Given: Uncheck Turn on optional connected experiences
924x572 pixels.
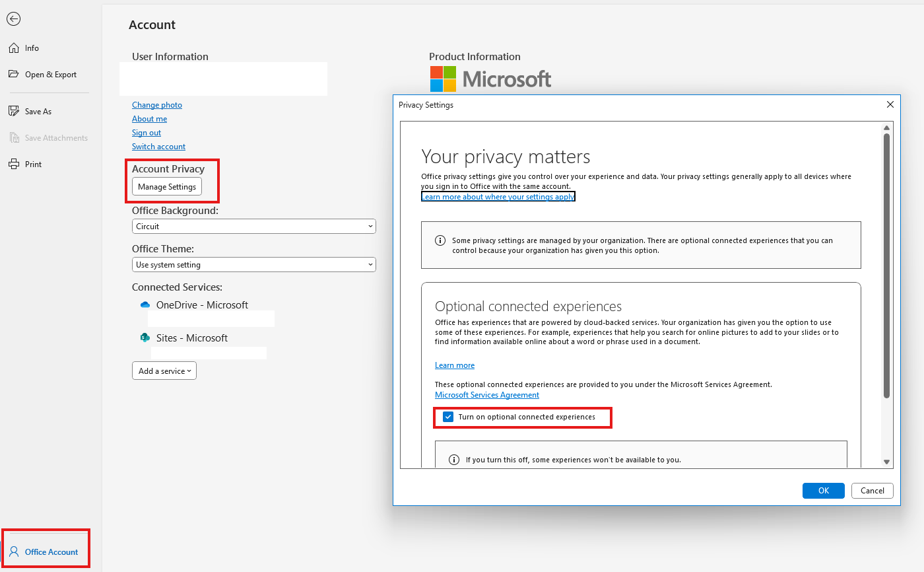Looking at the screenshot, I should (x=449, y=417).
